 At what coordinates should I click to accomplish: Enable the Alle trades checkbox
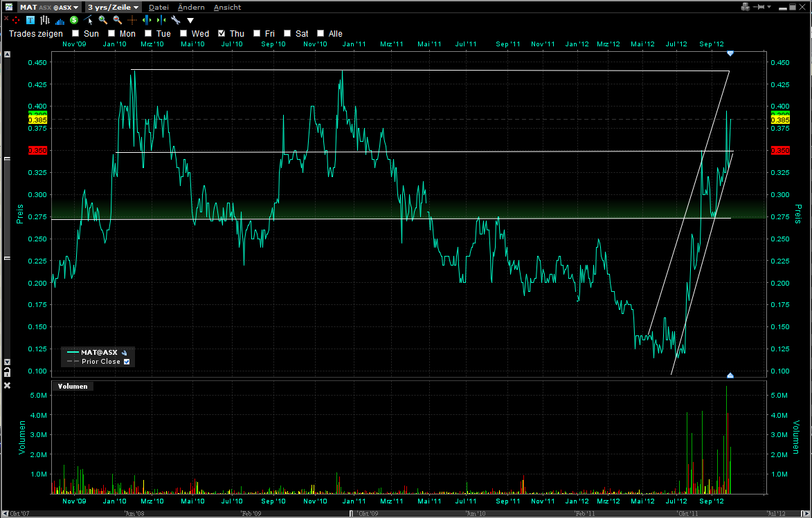point(321,33)
